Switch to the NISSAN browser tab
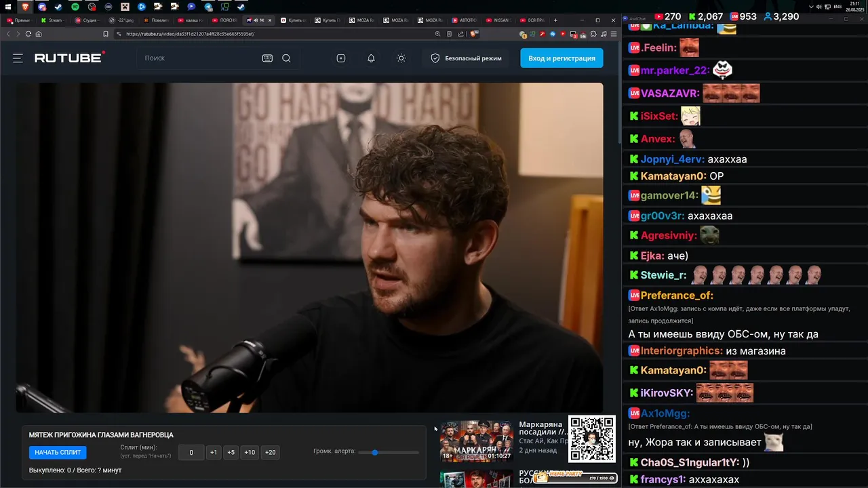Viewport: 868px width, 488px height. tap(498, 20)
